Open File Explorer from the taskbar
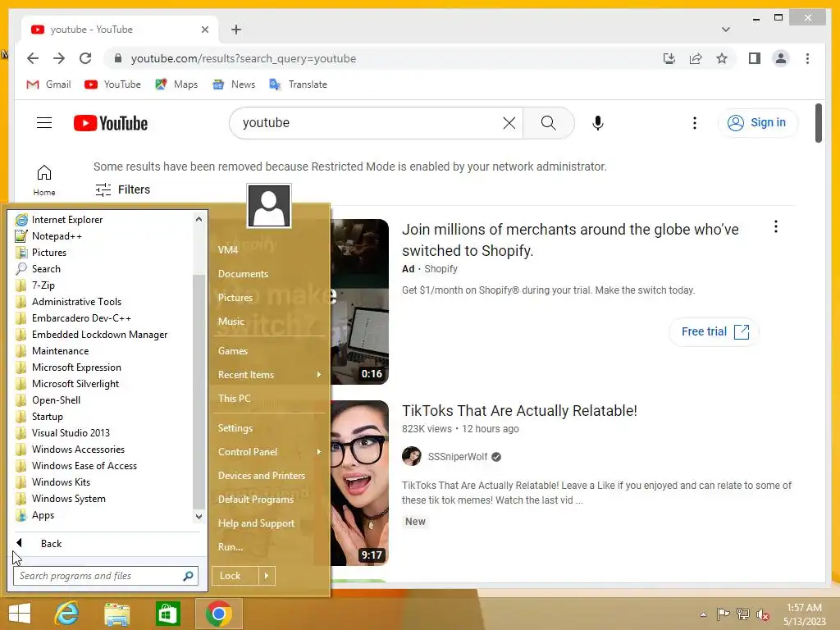Screen dimensions: 840x630 click(117, 614)
